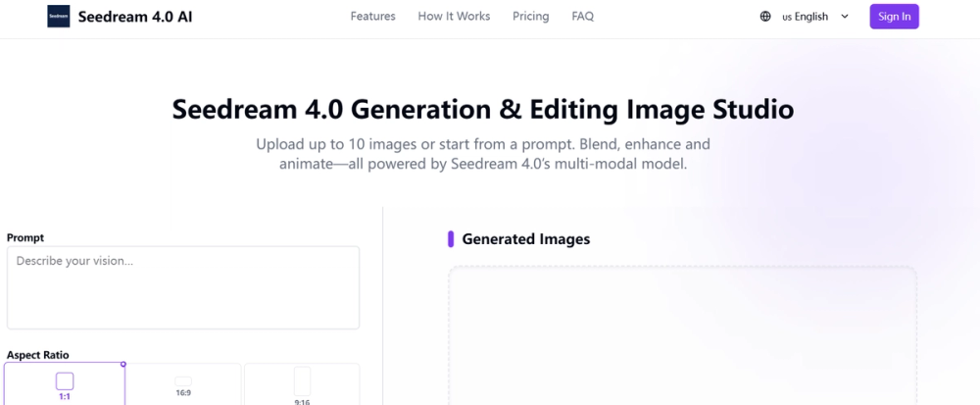Click the Generated Images heading
The height and width of the screenshot is (405, 980).
525,238
